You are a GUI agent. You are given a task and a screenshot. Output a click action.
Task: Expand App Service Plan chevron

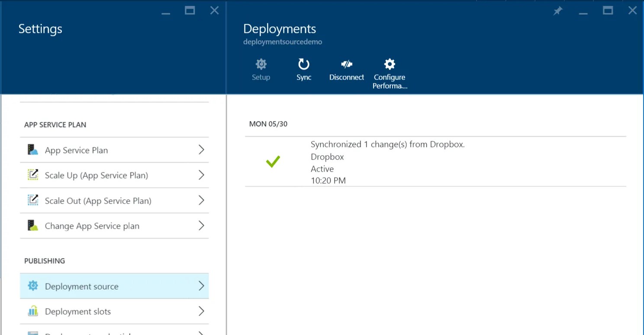point(201,150)
